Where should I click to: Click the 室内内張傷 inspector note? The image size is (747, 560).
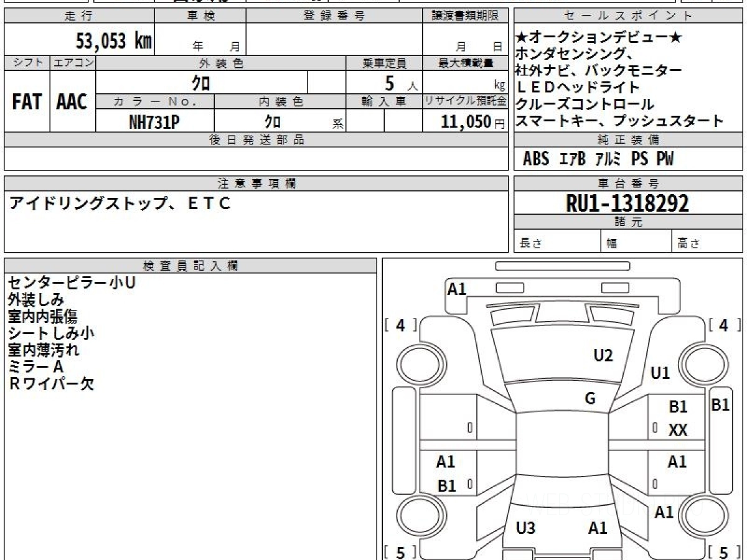[43, 317]
